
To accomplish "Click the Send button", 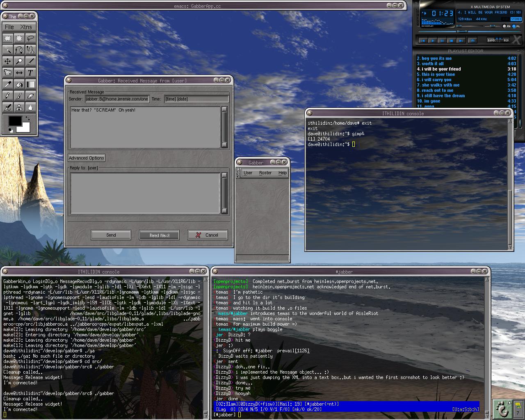I will [x=111, y=235].
